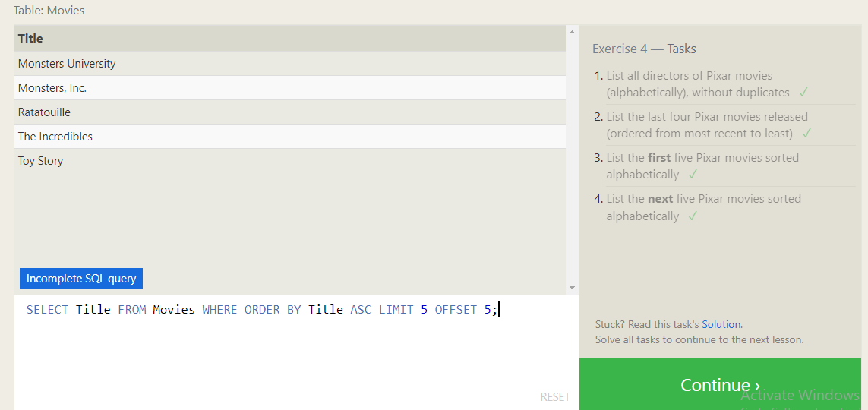Click the ASC keyword in the query
The width and height of the screenshot is (868, 410).
click(x=361, y=310)
